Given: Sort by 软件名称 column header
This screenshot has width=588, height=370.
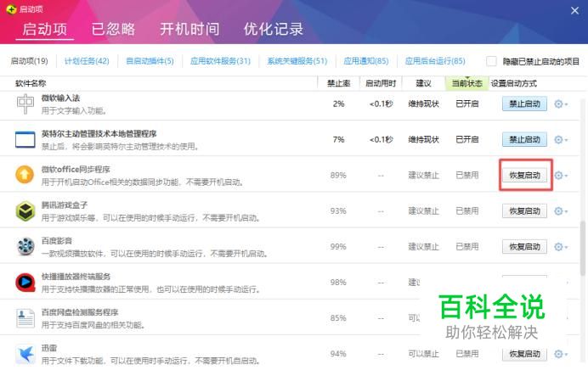Looking at the screenshot, I should [31, 83].
